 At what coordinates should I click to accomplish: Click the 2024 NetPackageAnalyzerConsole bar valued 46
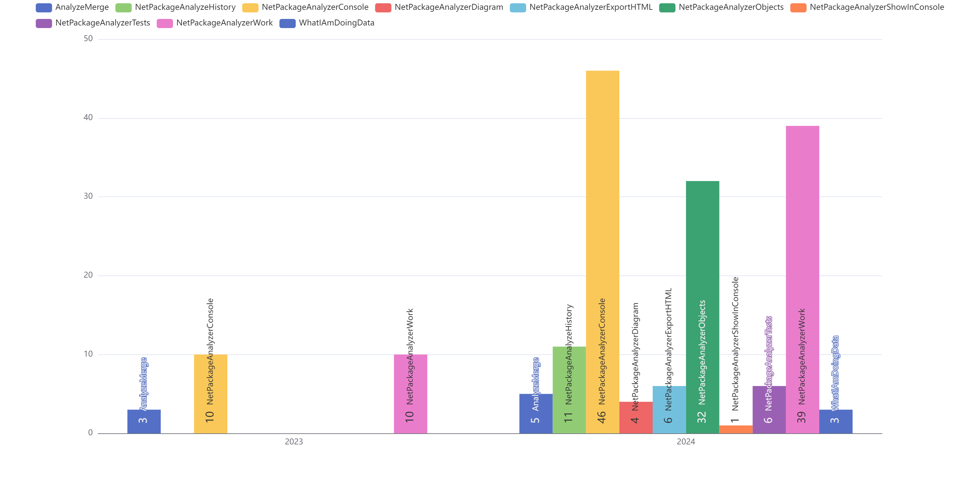[x=602, y=190]
